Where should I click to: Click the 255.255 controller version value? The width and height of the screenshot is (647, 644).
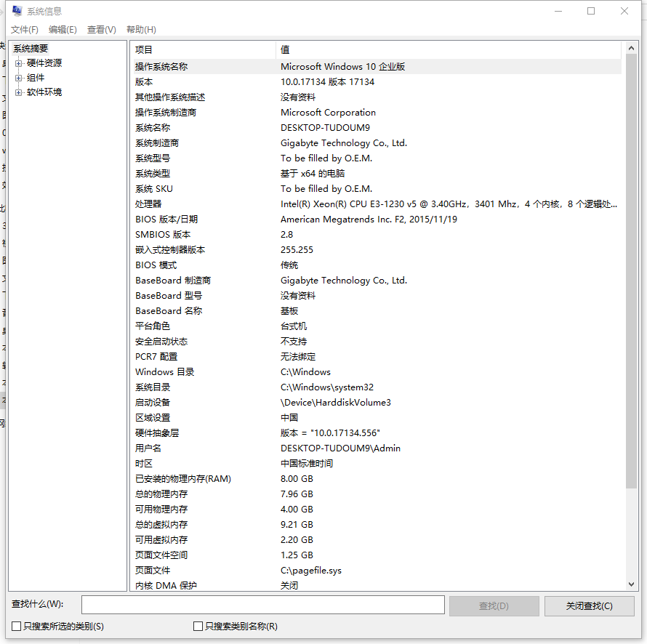tap(297, 250)
